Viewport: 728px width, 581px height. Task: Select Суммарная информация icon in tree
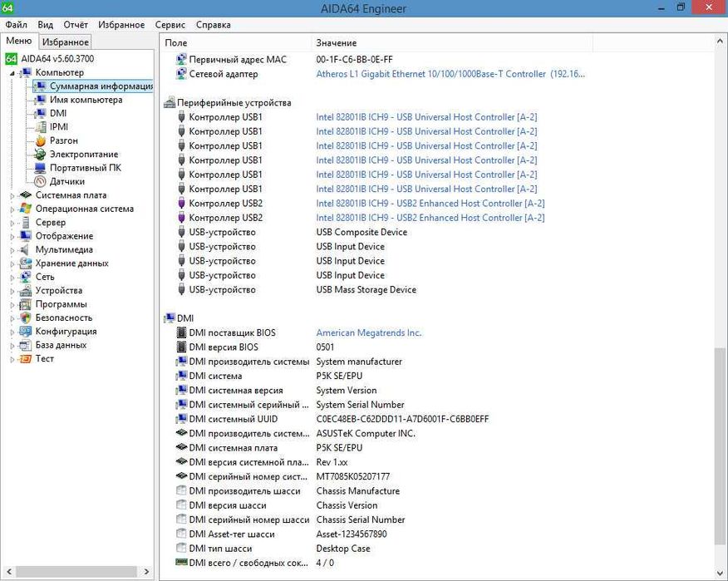(41, 86)
